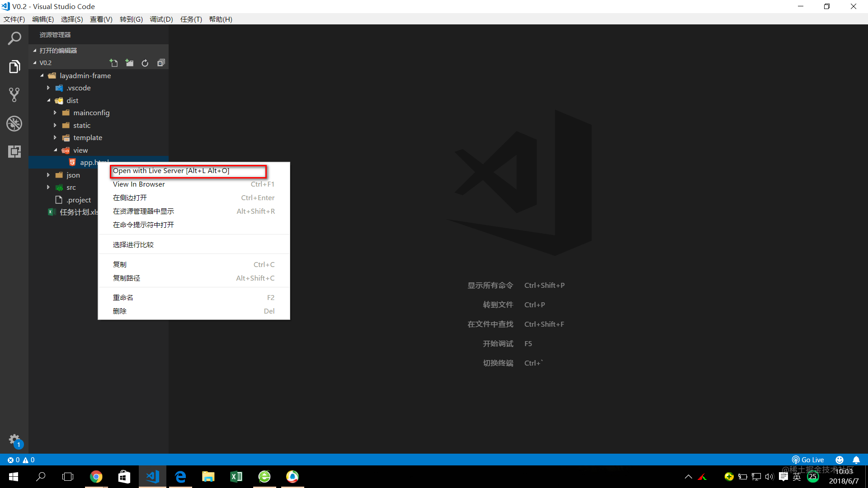Viewport: 868px width, 488px height.
Task: Click the new file icon in explorer toolbar
Action: pyautogui.click(x=113, y=63)
